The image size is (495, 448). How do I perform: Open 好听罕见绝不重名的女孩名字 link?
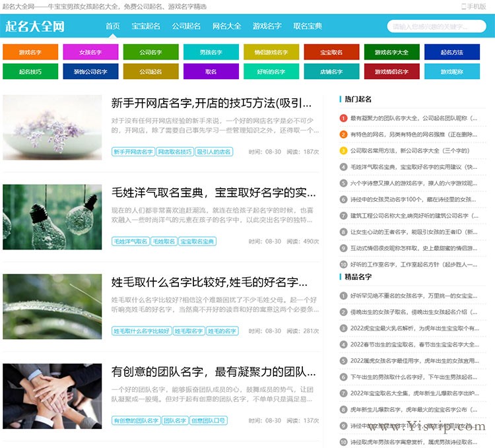[x=414, y=296]
